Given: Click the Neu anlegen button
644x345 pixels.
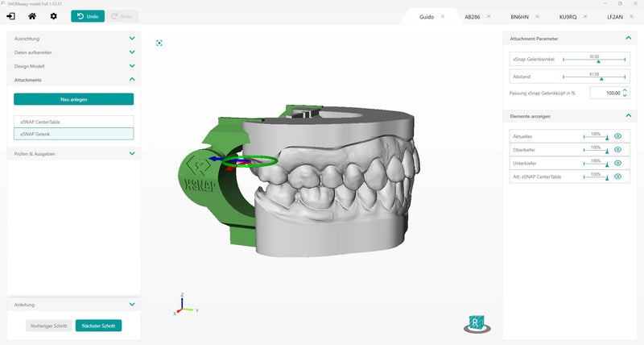Looking at the screenshot, I should pos(73,99).
